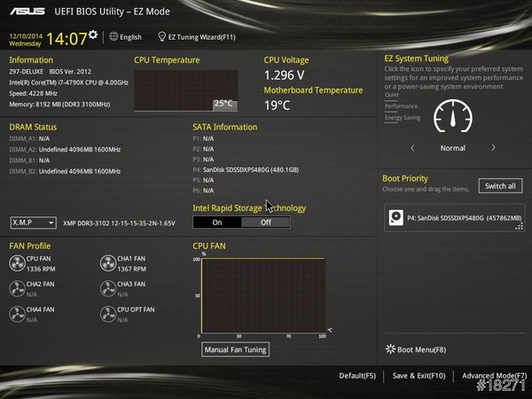Click the 1336 RPM CPU fan reading
Viewport: 532px width, 399px height.
41,269
